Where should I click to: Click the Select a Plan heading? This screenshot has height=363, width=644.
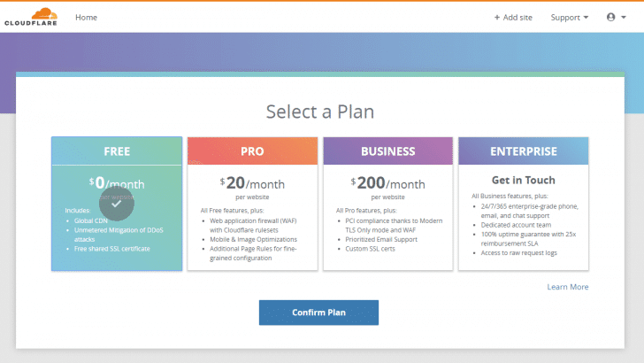pos(320,112)
